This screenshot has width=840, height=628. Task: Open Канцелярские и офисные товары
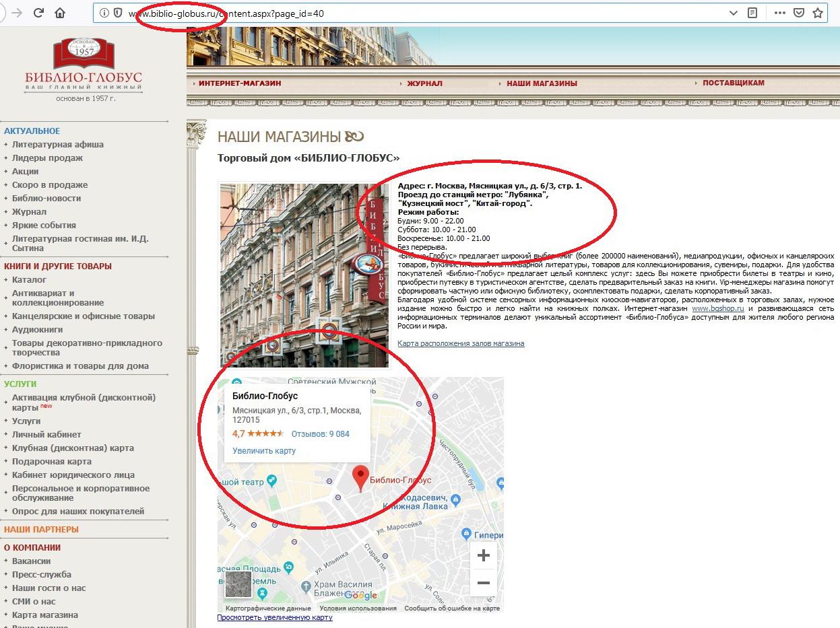tap(84, 316)
